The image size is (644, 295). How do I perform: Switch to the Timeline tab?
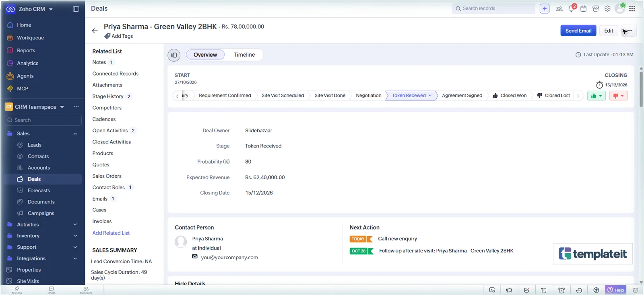(x=244, y=55)
